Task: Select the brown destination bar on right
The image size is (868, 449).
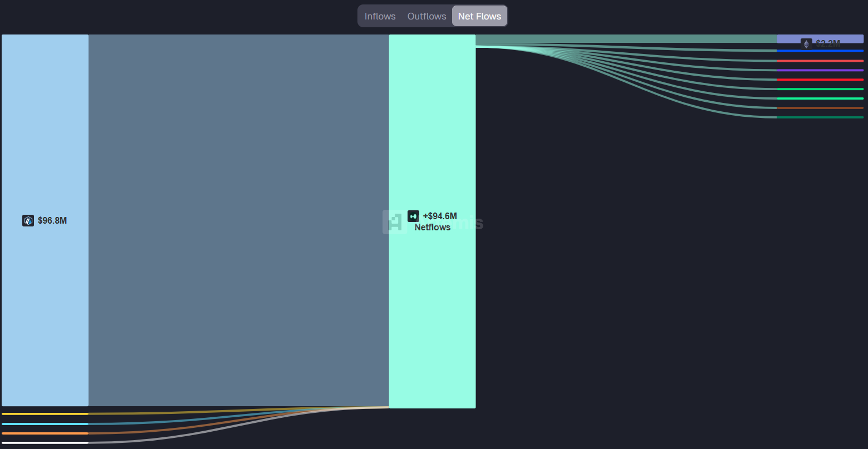Action: 820,108
